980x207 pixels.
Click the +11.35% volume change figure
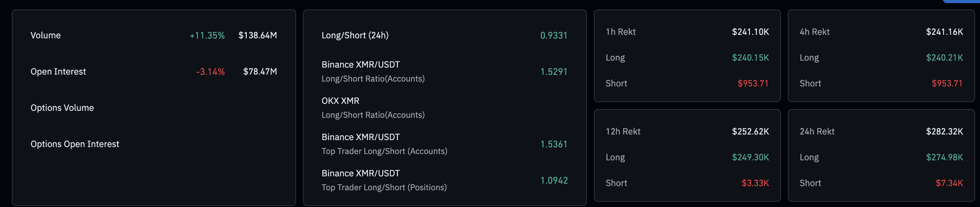[x=207, y=36]
